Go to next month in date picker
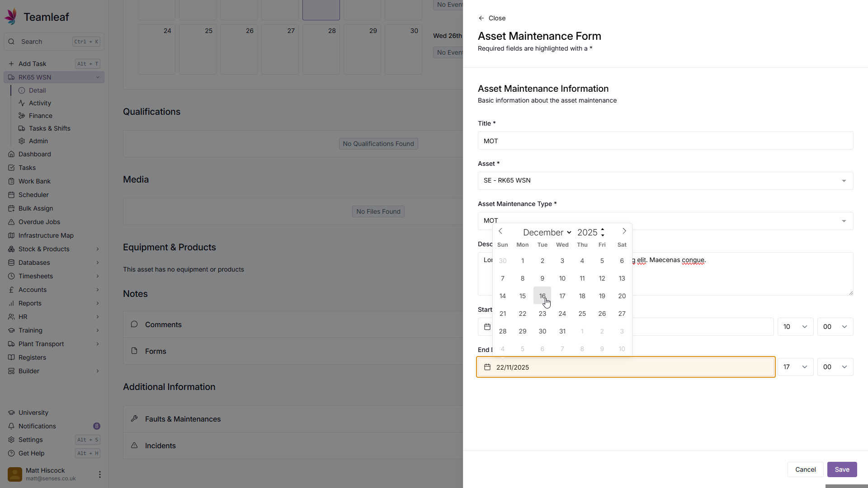868x488 pixels. pos(624,231)
